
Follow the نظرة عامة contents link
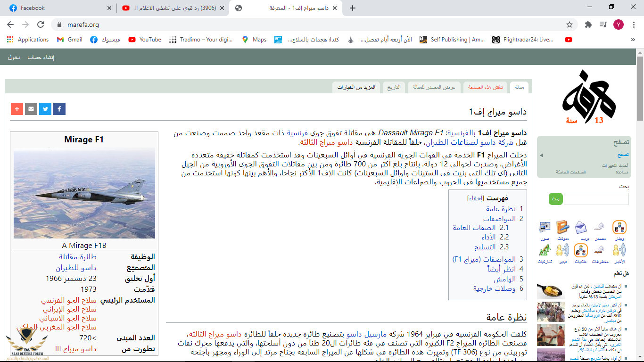(501, 209)
